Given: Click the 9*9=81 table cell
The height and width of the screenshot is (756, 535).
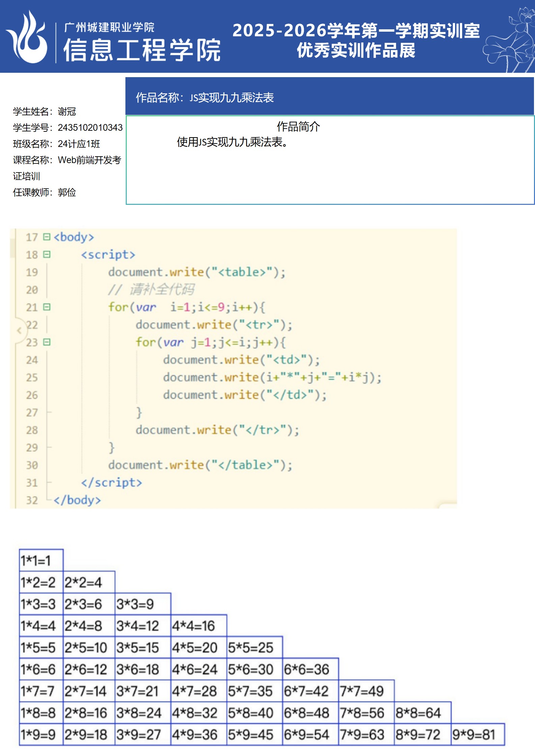Looking at the screenshot, I should (x=477, y=734).
